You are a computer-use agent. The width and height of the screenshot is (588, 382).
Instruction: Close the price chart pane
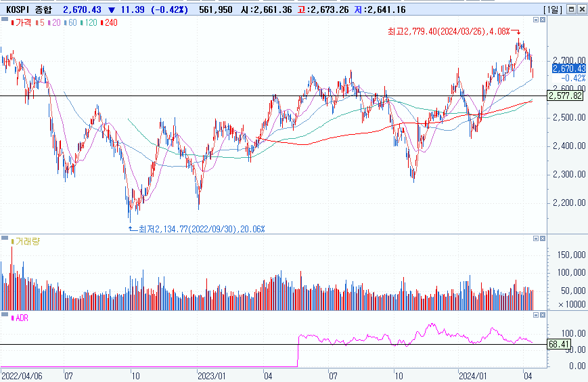(543, 20)
